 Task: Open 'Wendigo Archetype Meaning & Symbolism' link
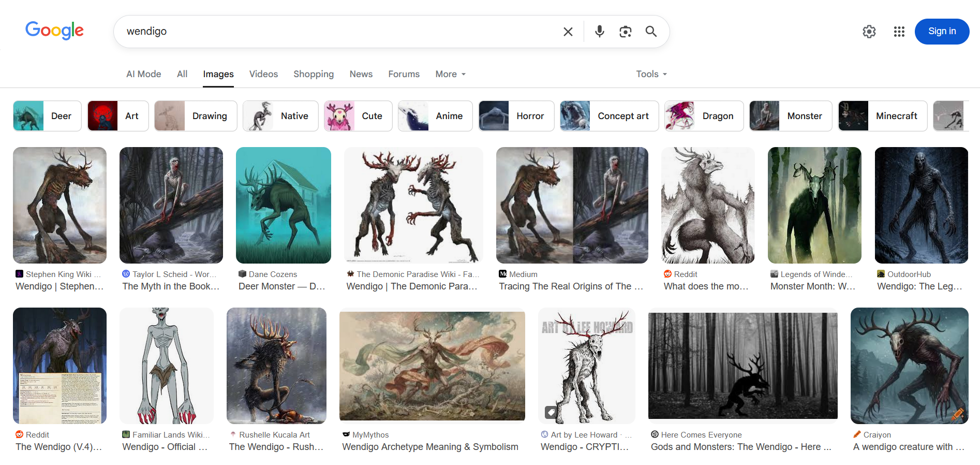pyautogui.click(x=430, y=447)
